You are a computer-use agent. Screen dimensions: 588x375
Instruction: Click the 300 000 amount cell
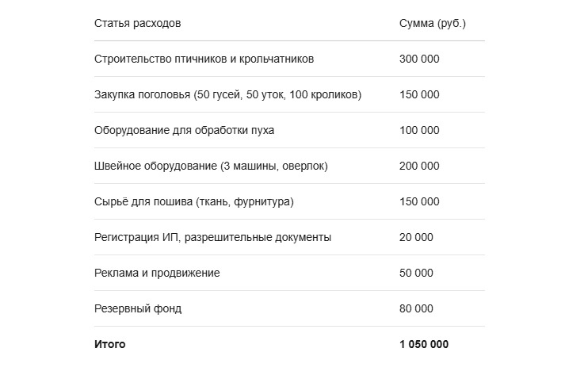(x=419, y=59)
